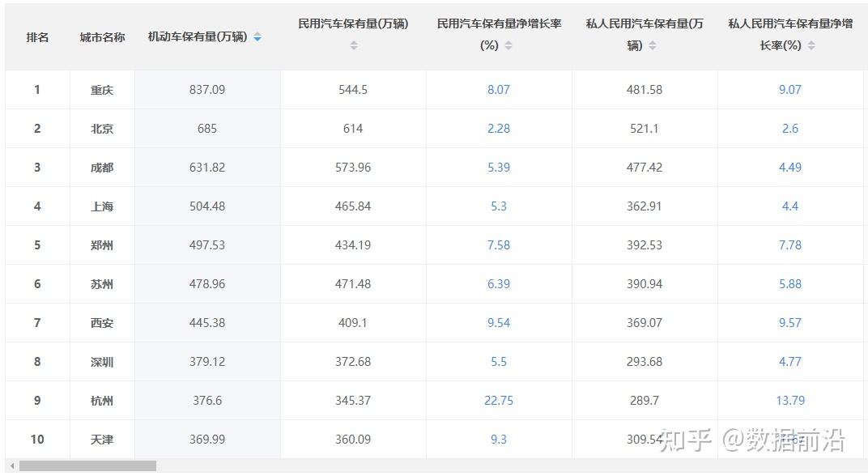
Task: Open the 8.07 growth rate link for 重庆
Action: (x=499, y=90)
